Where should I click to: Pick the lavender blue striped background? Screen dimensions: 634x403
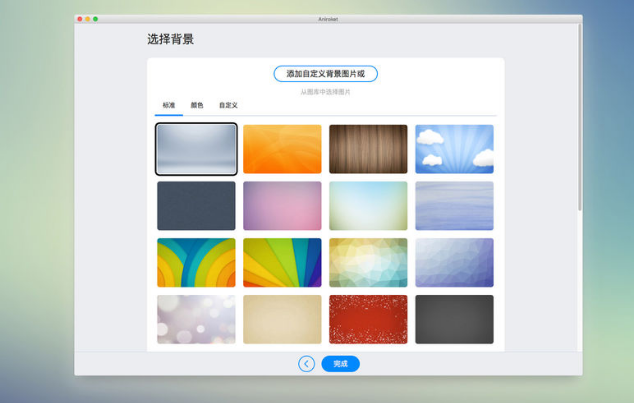454,206
